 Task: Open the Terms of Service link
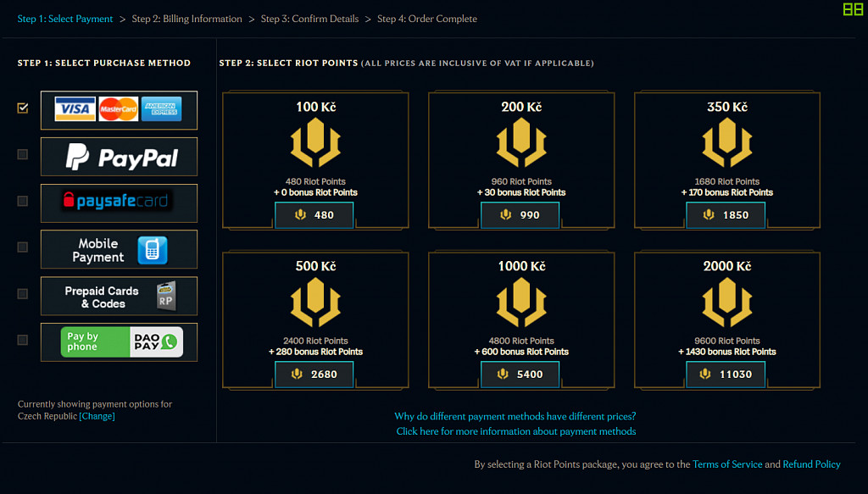[x=727, y=463]
